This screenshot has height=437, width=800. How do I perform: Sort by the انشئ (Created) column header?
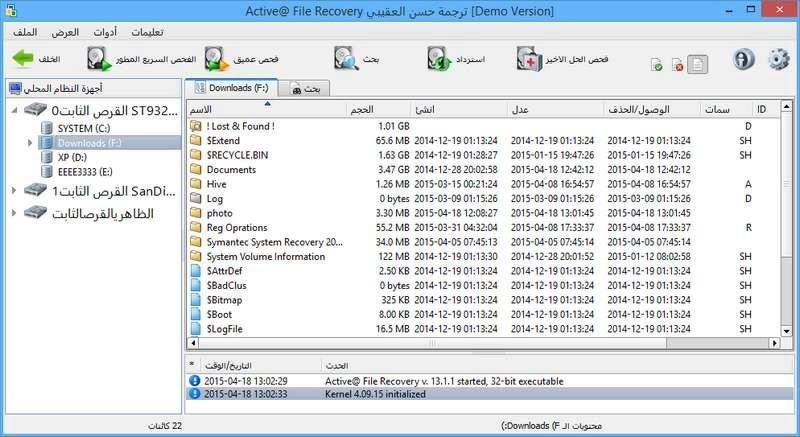point(459,109)
